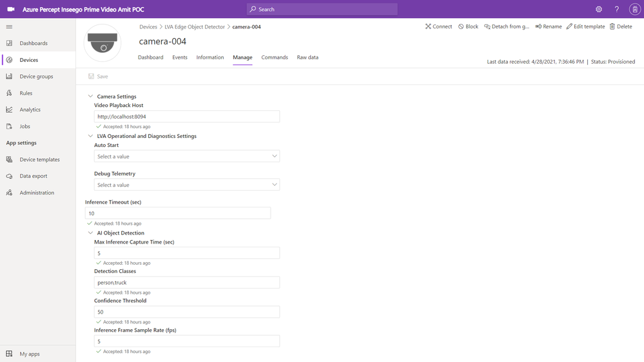Switch to the Commands tab

coord(275,57)
